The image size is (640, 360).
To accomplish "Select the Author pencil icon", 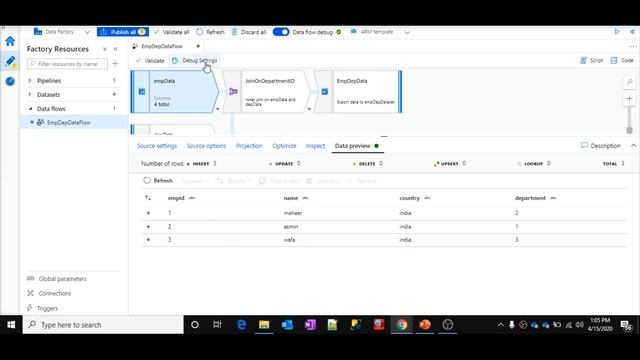I will click(x=10, y=61).
